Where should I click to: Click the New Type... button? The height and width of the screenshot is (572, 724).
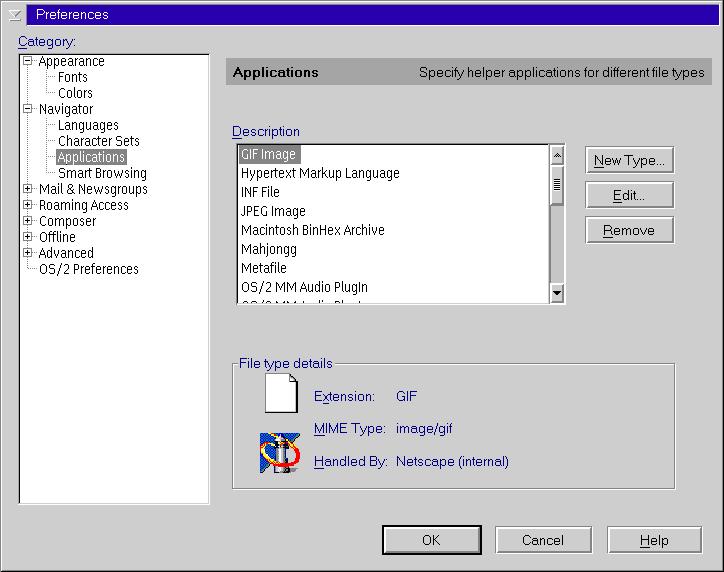point(629,160)
